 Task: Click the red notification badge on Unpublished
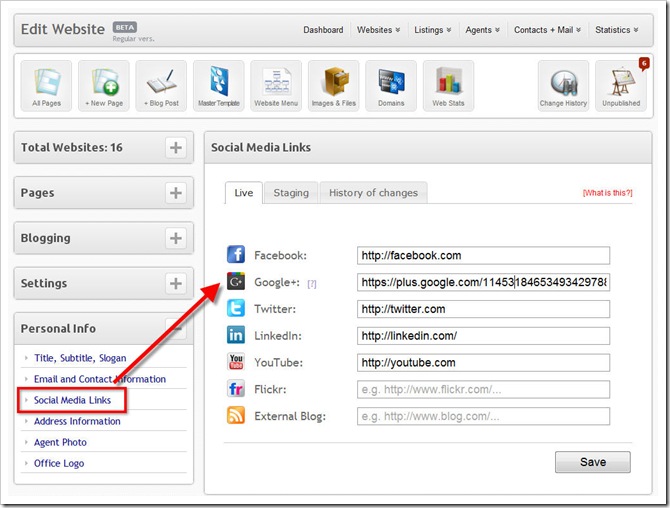point(644,64)
